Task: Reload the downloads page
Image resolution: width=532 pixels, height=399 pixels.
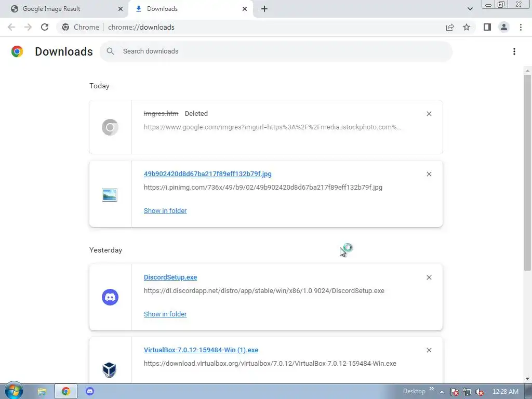Action: 45,27
